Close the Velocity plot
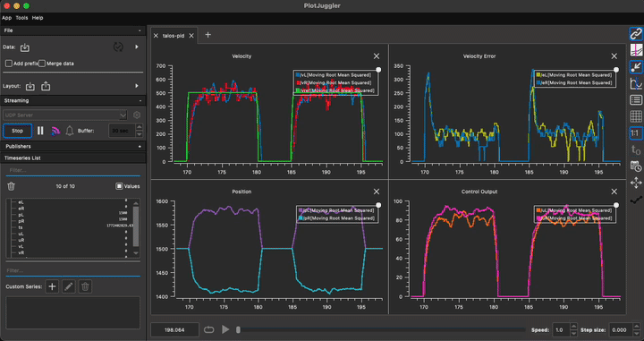Viewport: 644px width, 341px height. 377,56
